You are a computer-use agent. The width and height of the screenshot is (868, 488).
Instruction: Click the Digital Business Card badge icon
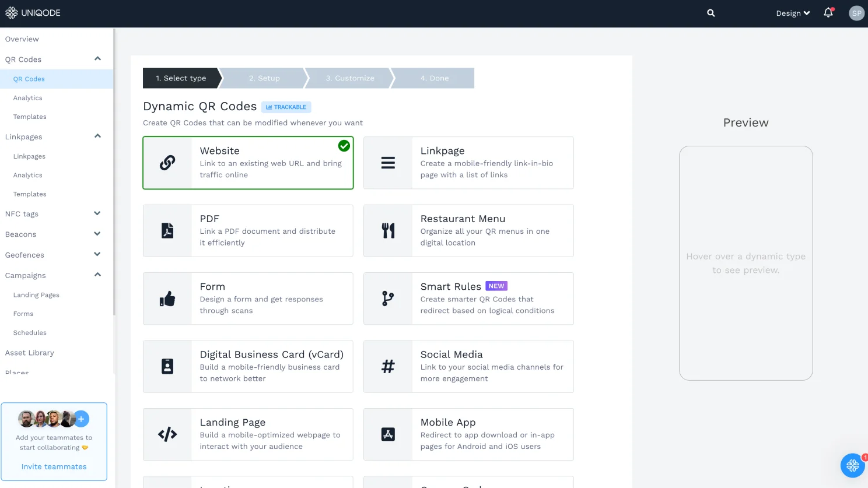[x=167, y=366]
